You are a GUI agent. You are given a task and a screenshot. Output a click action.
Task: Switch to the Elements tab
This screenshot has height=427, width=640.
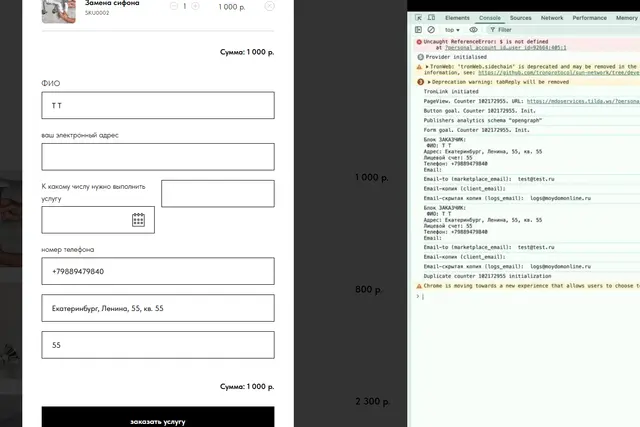coord(457,18)
